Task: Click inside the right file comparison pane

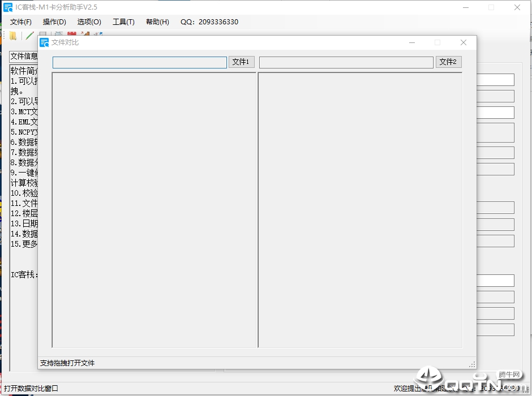Action: 360,210
